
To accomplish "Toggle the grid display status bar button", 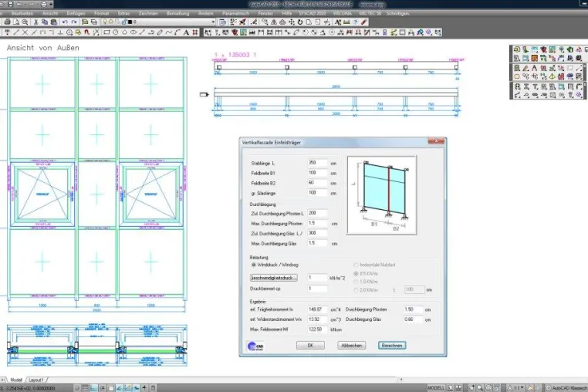I will 85,388.
